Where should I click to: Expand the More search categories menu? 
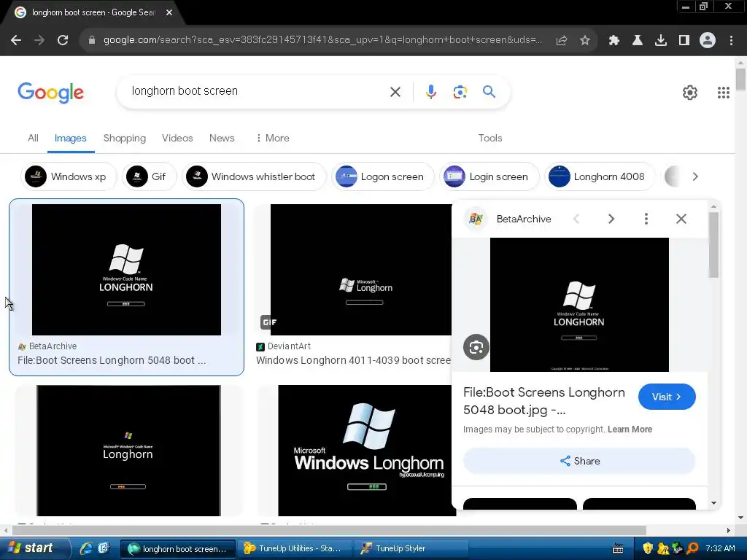tap(273, 138)
